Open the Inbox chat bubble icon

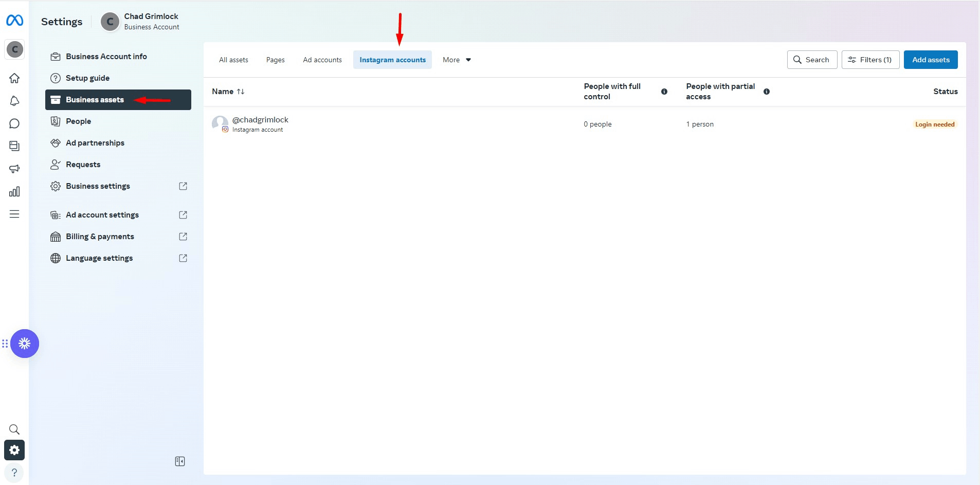click(14, 123)
